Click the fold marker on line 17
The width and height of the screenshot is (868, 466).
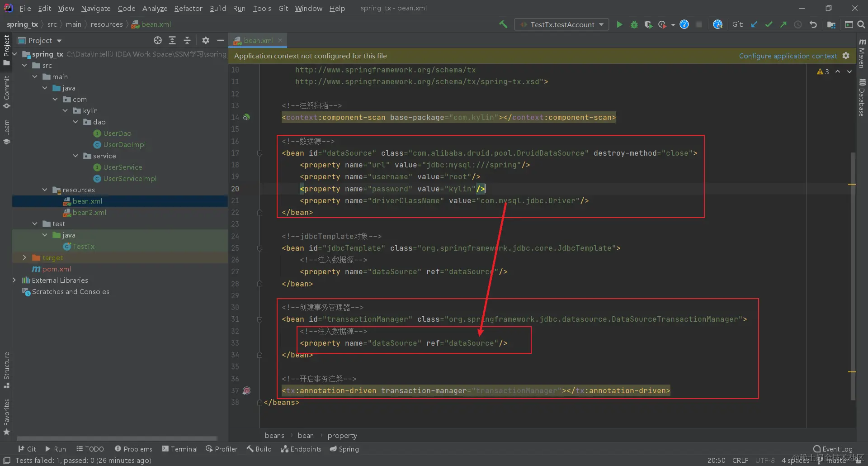[259, 153]
